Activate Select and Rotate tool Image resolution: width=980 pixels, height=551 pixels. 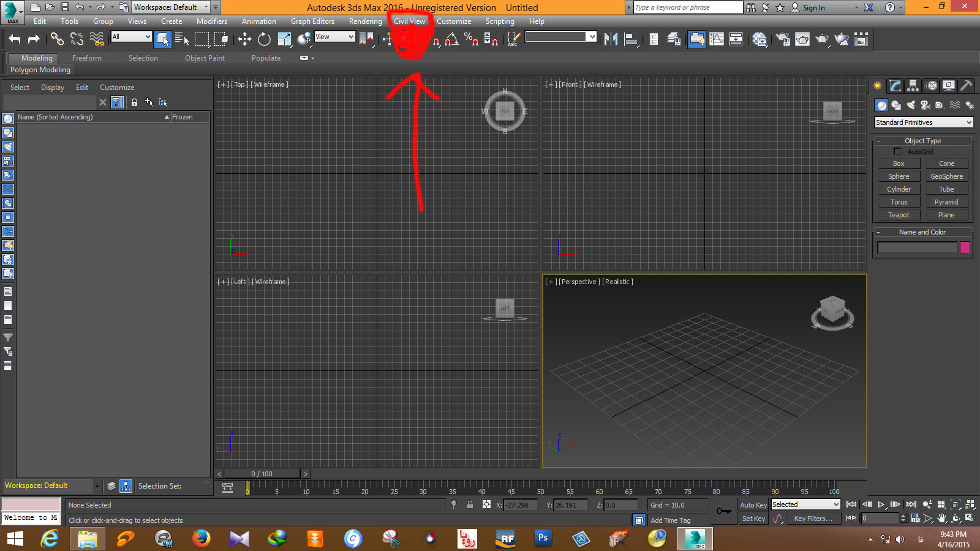(x=264, y=40)
